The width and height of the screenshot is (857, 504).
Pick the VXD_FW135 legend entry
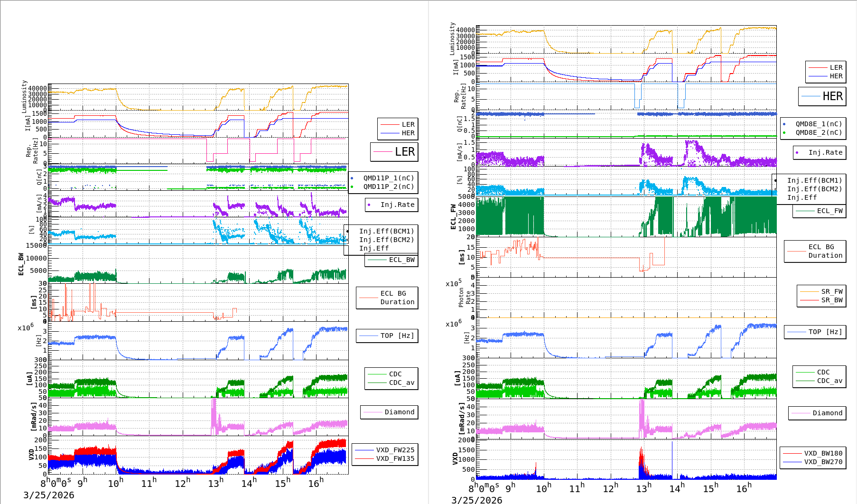coord(395,458)
